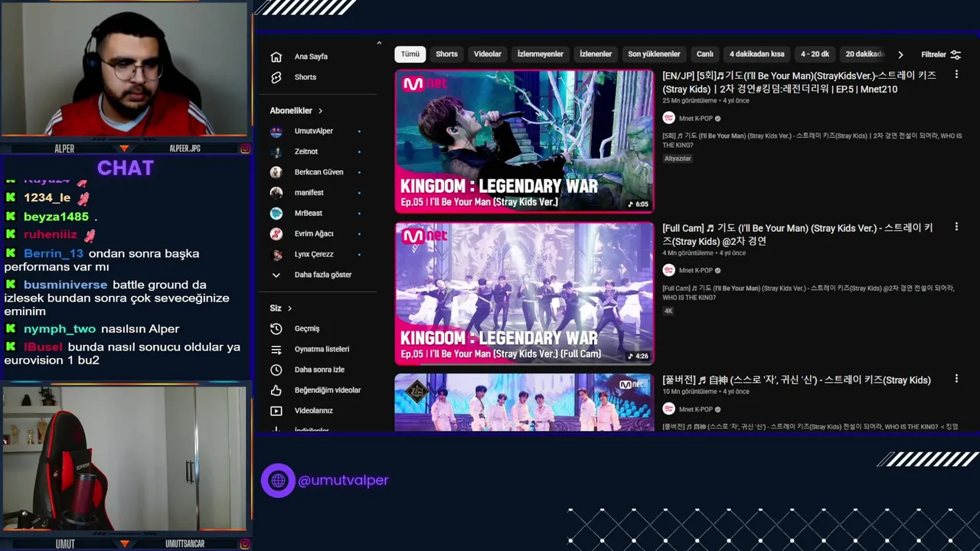Click Oynatma listeleri sidebar label

pyautogui.click(x=322, y=349)
